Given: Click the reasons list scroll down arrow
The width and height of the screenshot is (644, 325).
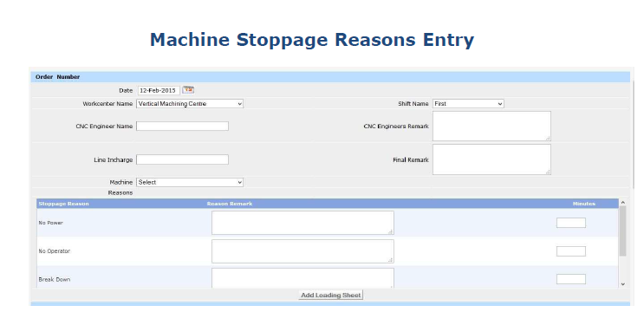Looking at the screenshot, I should click(622, 284).
